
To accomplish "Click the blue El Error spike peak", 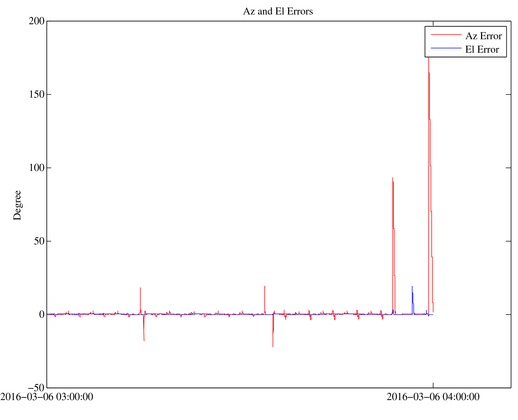I will 412,287.
